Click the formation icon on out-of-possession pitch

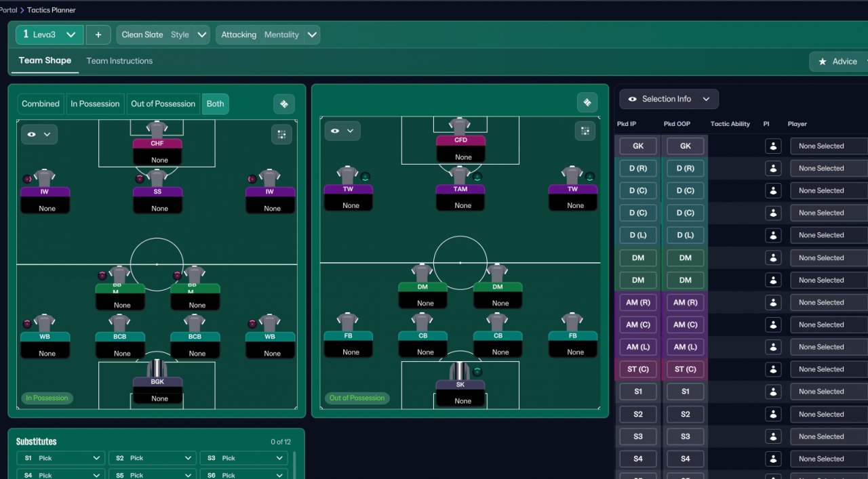[x=587, y=102]
